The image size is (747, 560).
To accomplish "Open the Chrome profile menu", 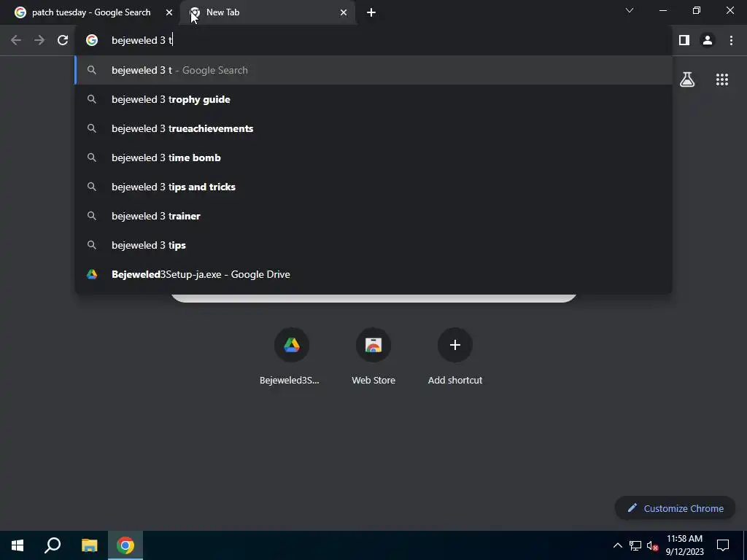I will 708,41.
